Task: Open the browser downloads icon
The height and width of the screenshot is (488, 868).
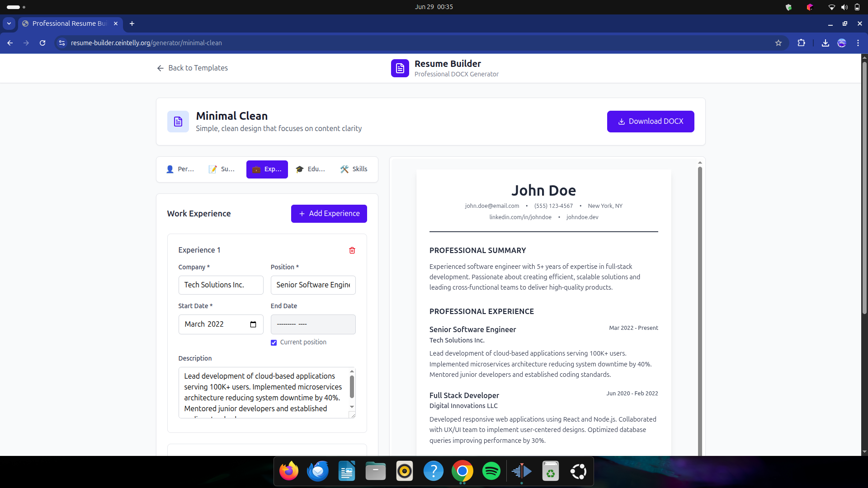Action: pyautogui.click(x=825, y=43)
